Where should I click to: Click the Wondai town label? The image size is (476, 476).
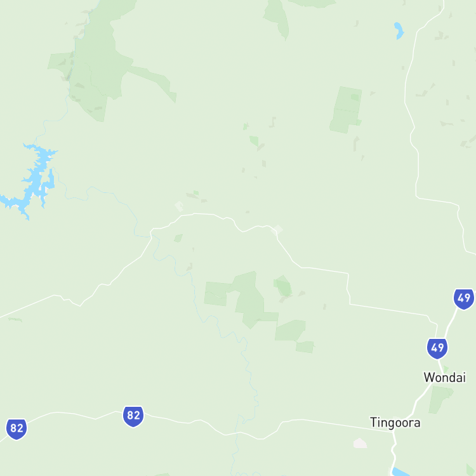(444, 378)
